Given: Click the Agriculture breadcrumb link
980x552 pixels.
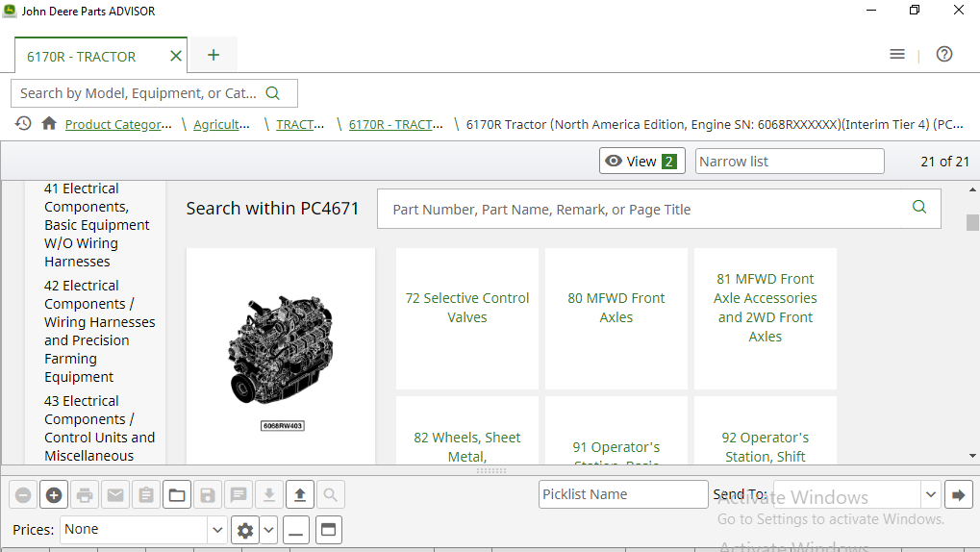Looking at the screenshot, I should [222, 124].
